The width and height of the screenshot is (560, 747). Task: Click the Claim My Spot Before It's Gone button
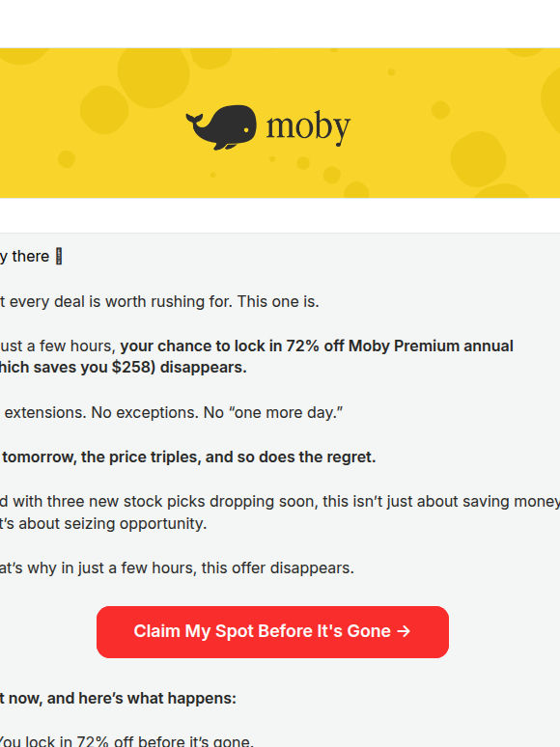(x=272, y=632)
